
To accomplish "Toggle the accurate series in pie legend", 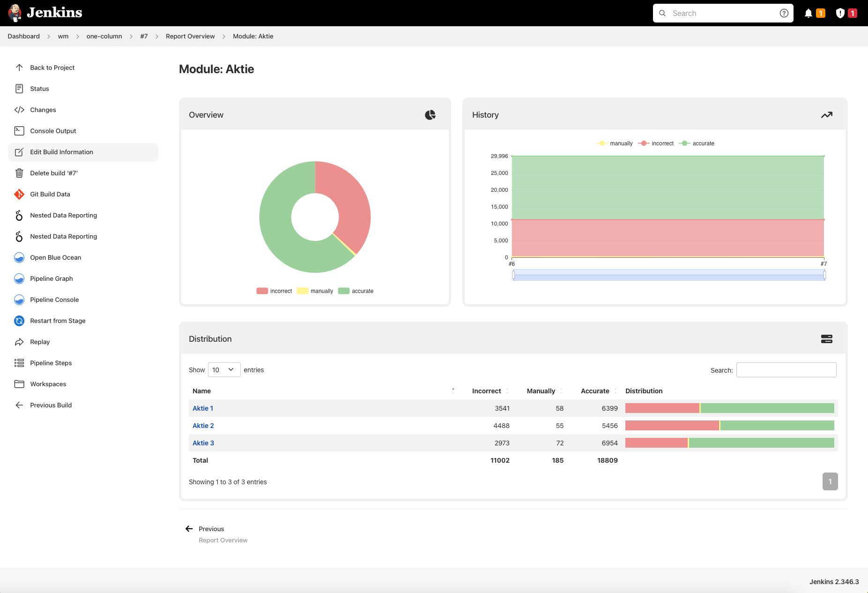I will 356,291.
